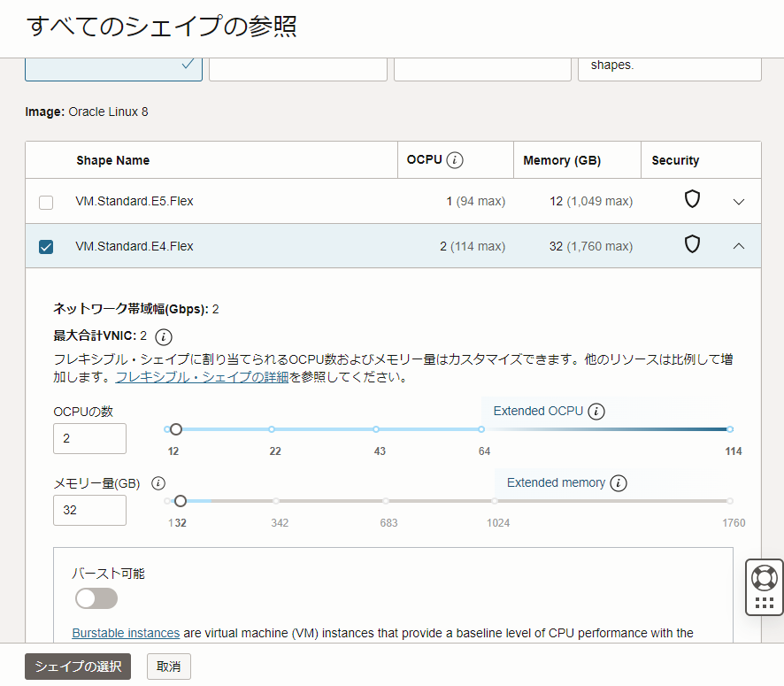Open the フレキシブル・シェイプの詳細 link
This screenshot has height=686, width=784.
[x=202, y=377]
